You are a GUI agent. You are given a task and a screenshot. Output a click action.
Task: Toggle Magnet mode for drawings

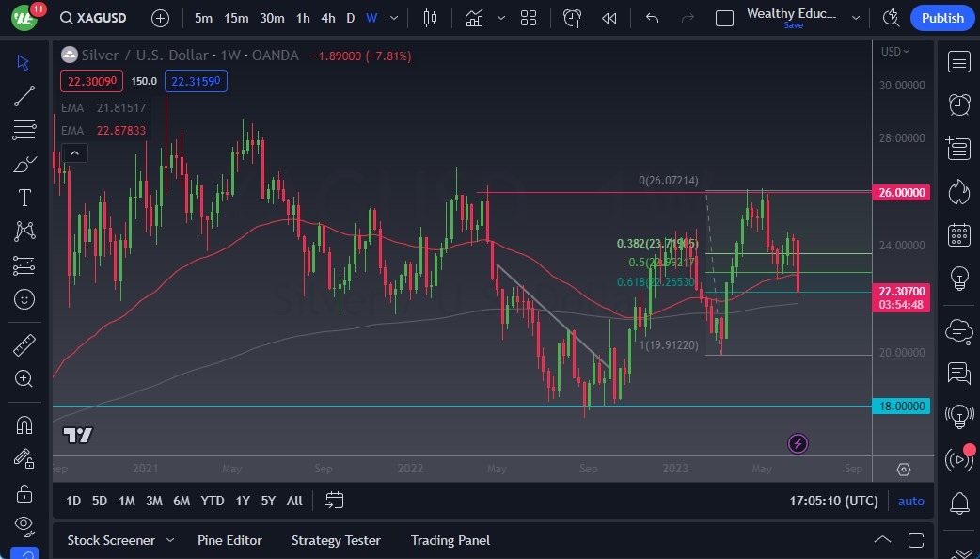point(24,424)
